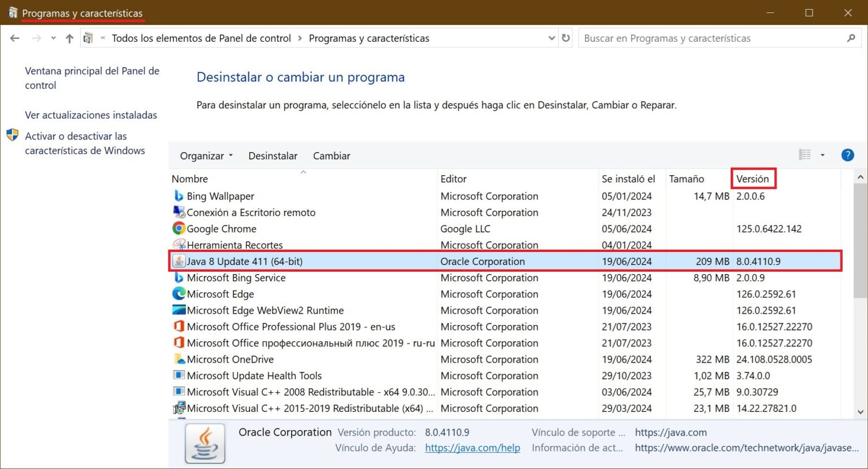Image resolution: width=868 pixels, height=469 pixels.
Task: Select the Java 8 Update 411 icon
Action: coord(179,261)
